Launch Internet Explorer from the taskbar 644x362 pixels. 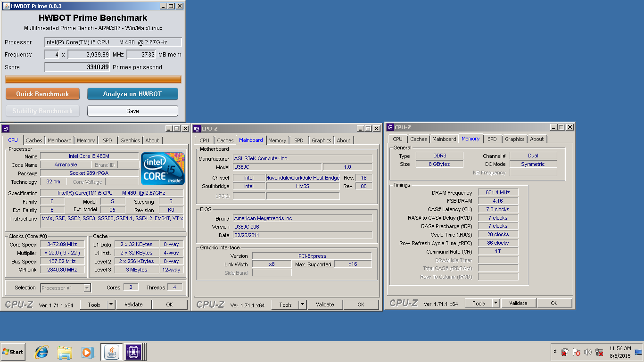pos(41,352)
